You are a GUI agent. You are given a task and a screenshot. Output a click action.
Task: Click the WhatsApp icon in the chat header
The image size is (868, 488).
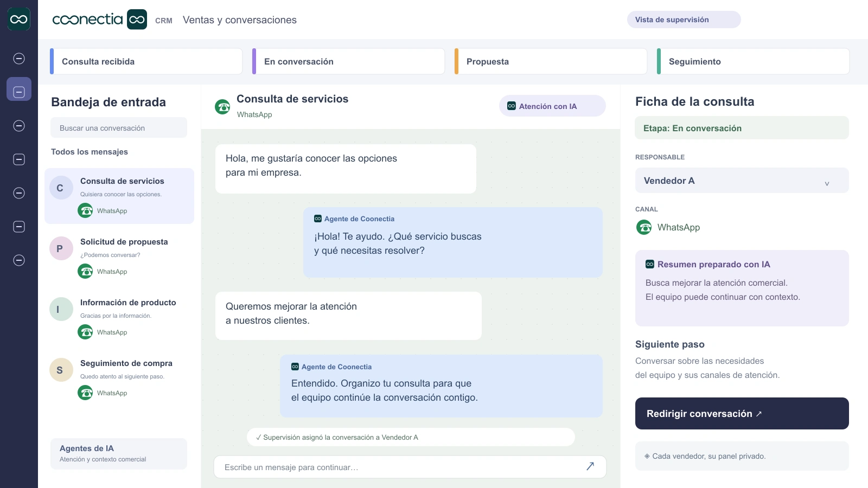(x=222, y=107)
